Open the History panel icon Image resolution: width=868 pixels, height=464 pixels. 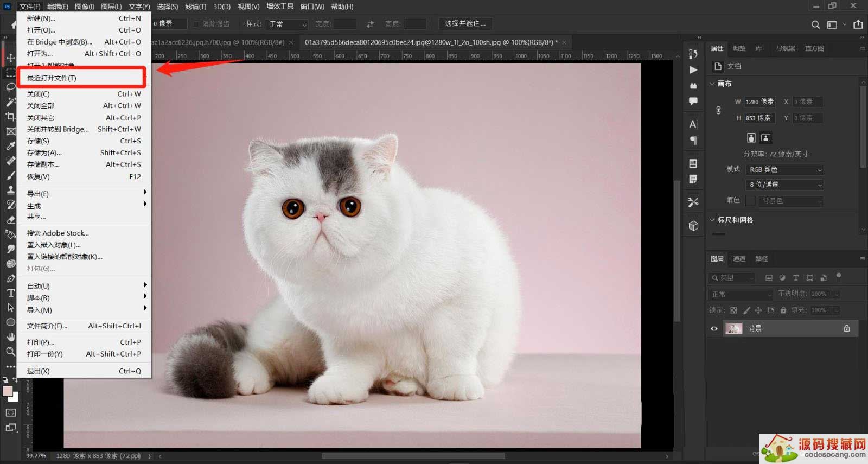point(693,54)
